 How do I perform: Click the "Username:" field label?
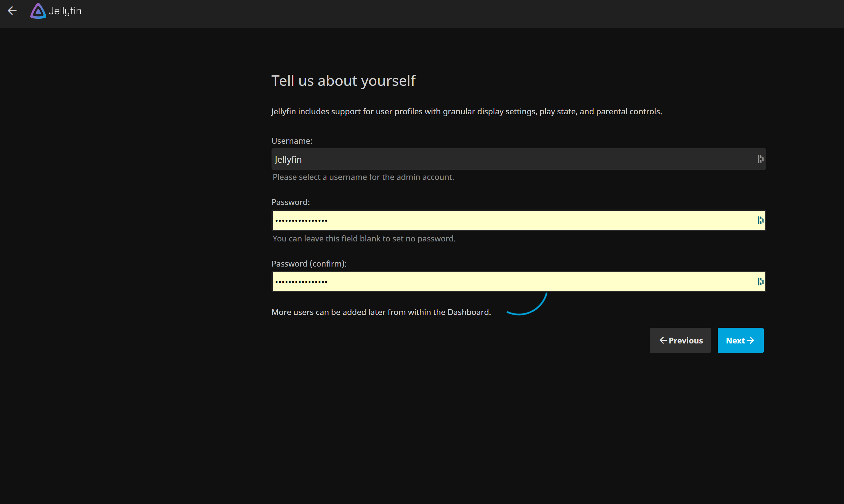click(292, 141)
